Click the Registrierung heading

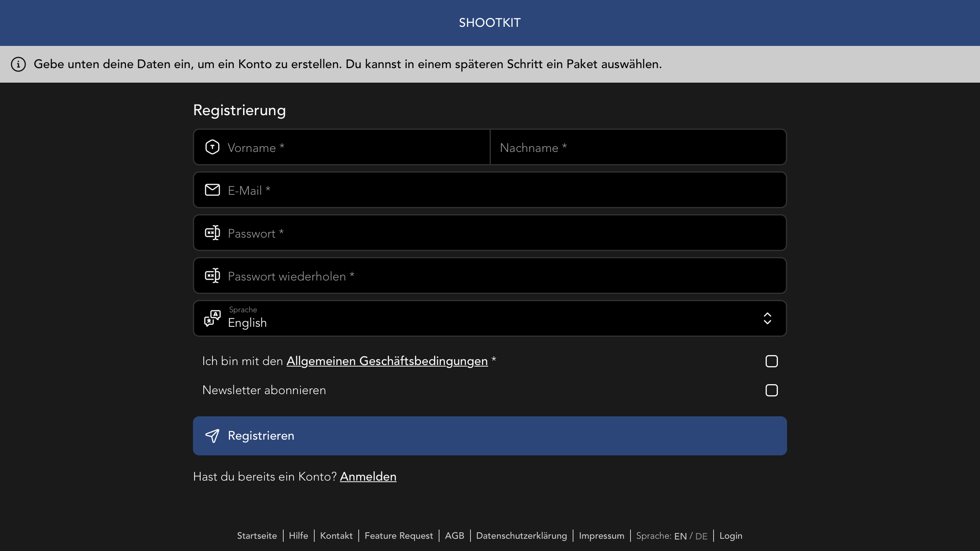(x=240, y=110)
